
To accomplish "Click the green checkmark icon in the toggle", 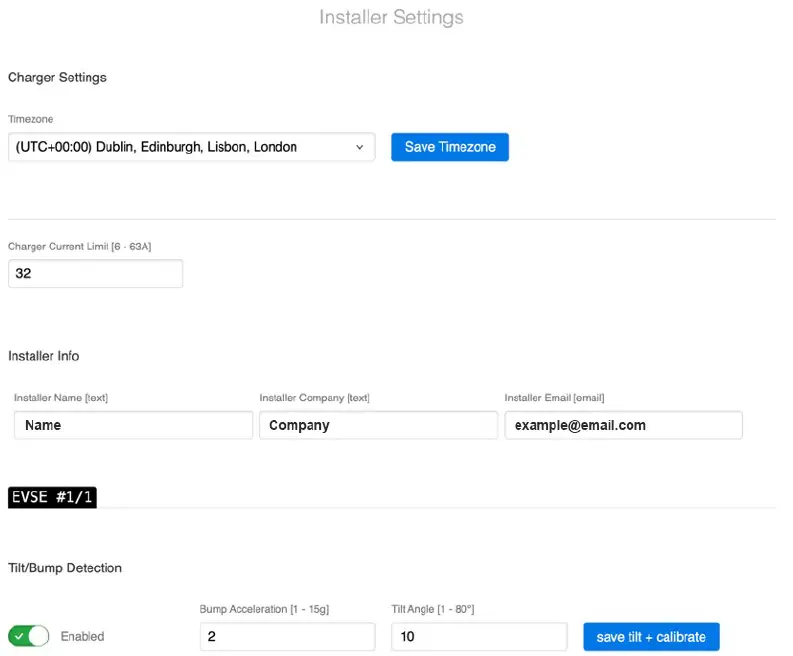I will click(x=19, y=636).
